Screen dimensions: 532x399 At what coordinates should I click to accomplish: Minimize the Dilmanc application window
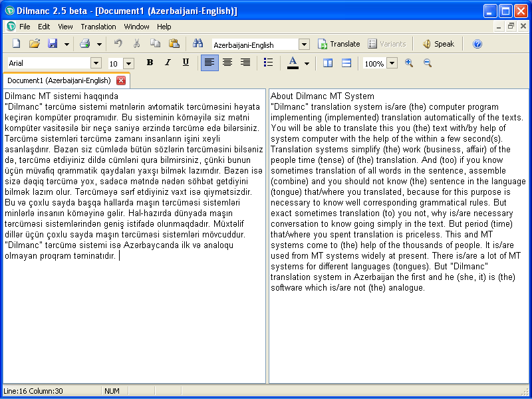click(x=490, y=11)
